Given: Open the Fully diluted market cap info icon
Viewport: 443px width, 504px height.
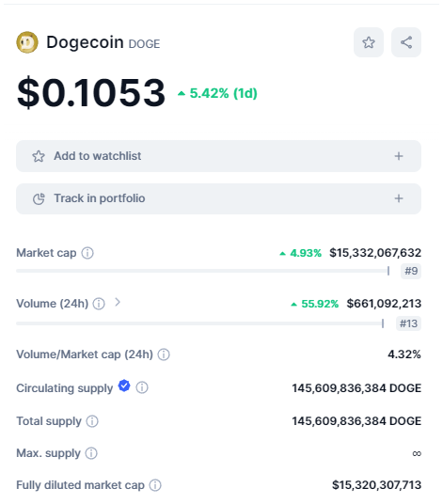Looking at the screenshot, I should (x=155, y=485).
